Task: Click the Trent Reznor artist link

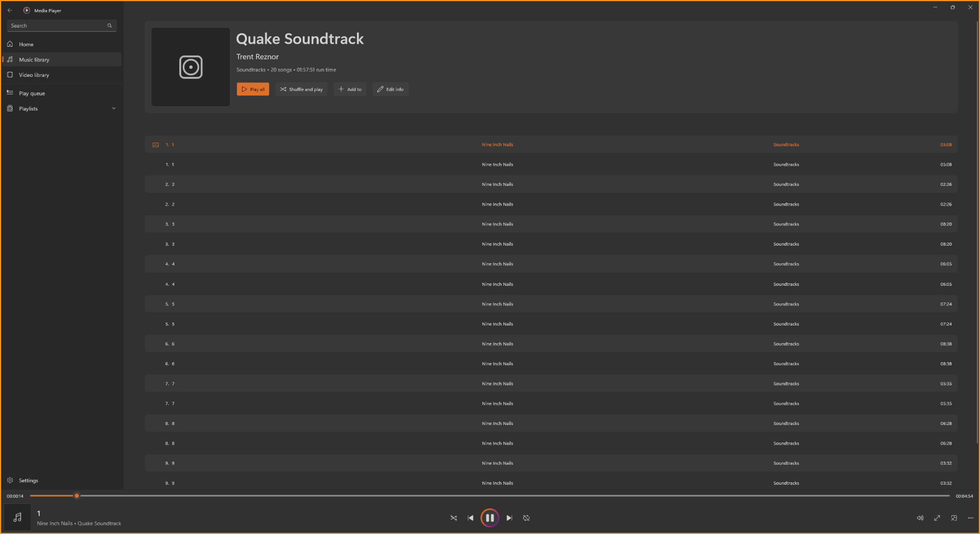Action: pyautogui.click(x=258, y=57)
